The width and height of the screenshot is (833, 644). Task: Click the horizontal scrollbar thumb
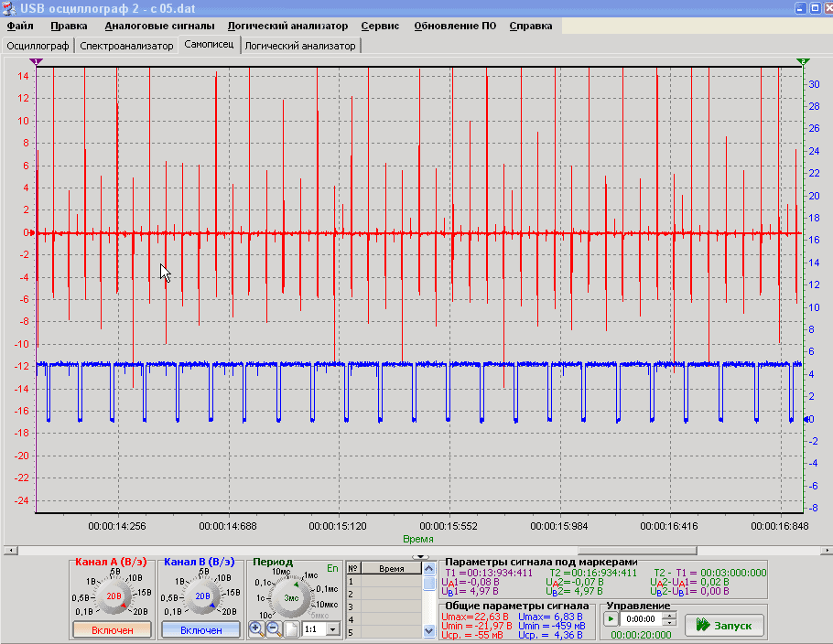tap(637, 550)
